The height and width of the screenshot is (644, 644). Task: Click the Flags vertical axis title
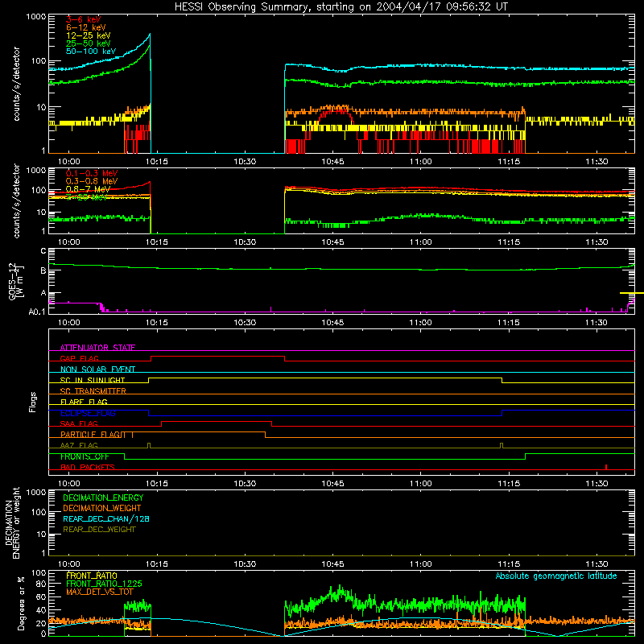click(x=32, y=402)
